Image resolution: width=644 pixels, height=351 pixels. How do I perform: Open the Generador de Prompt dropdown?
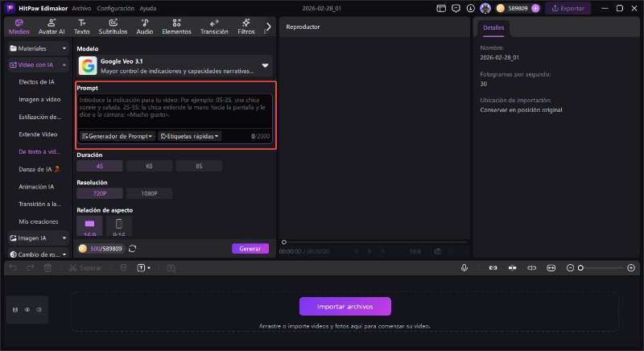[x=117, y=136]
